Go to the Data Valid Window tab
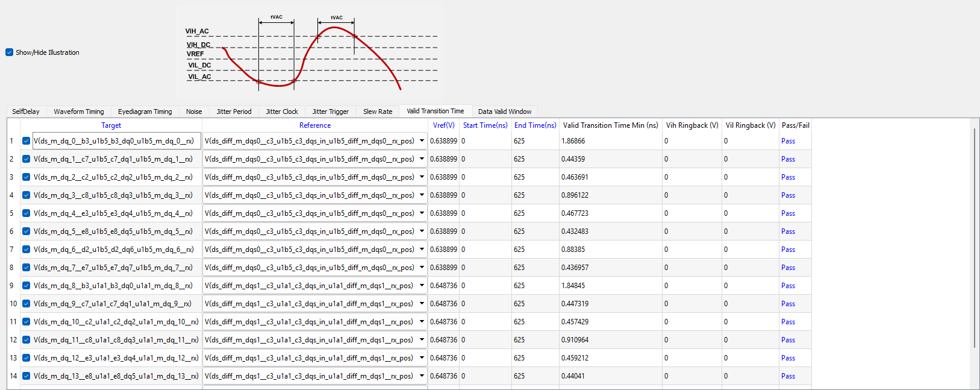The width and height of the screenshot is (980, 390). coord(505,112)
